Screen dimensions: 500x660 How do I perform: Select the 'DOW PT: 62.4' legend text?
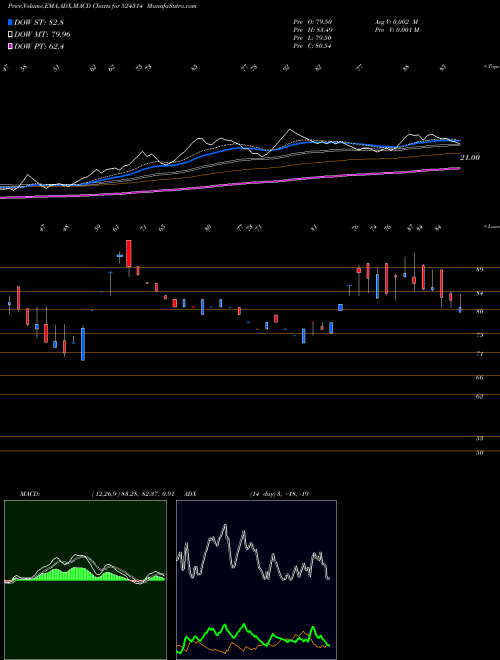click(39, 47)
